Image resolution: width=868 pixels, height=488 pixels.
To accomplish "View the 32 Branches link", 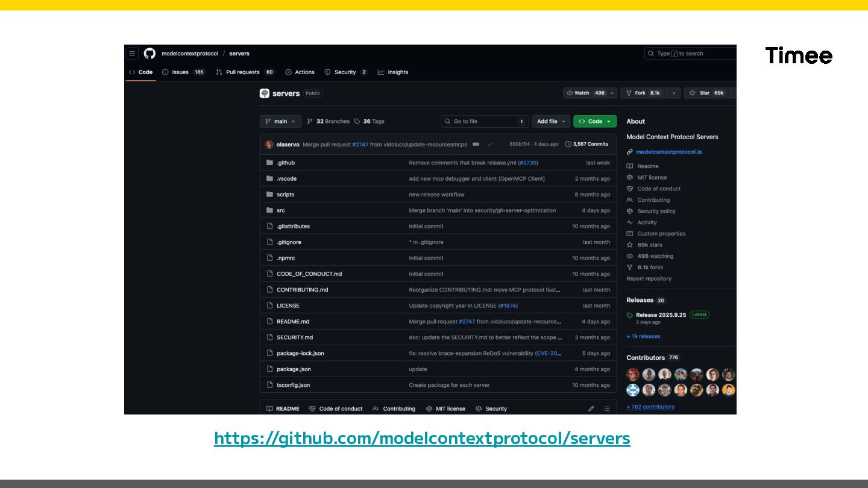I will click(x=329, y=121).
